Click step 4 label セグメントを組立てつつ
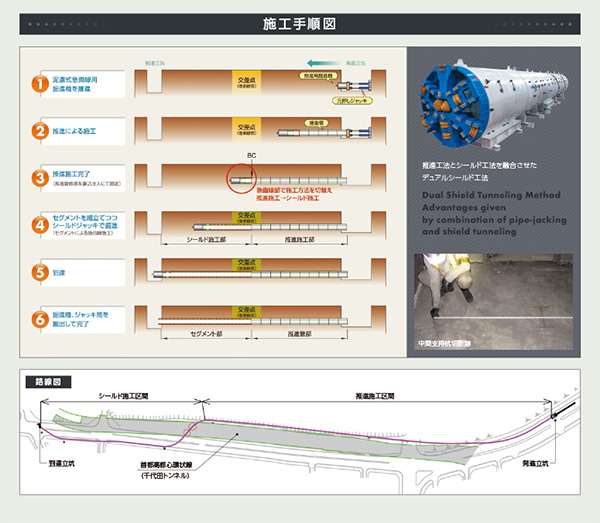 [85, 218]
